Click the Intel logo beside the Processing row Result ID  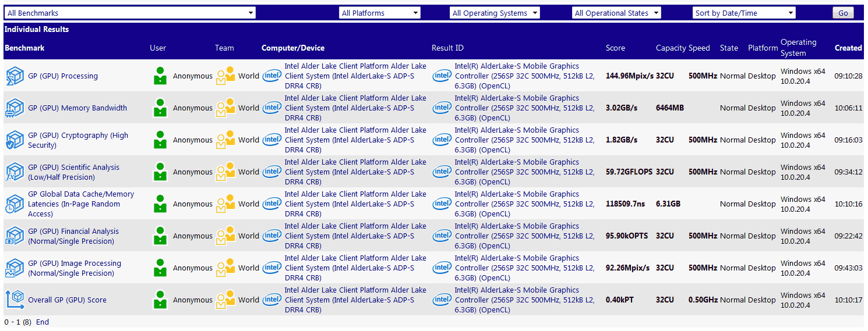pos(442,76)
